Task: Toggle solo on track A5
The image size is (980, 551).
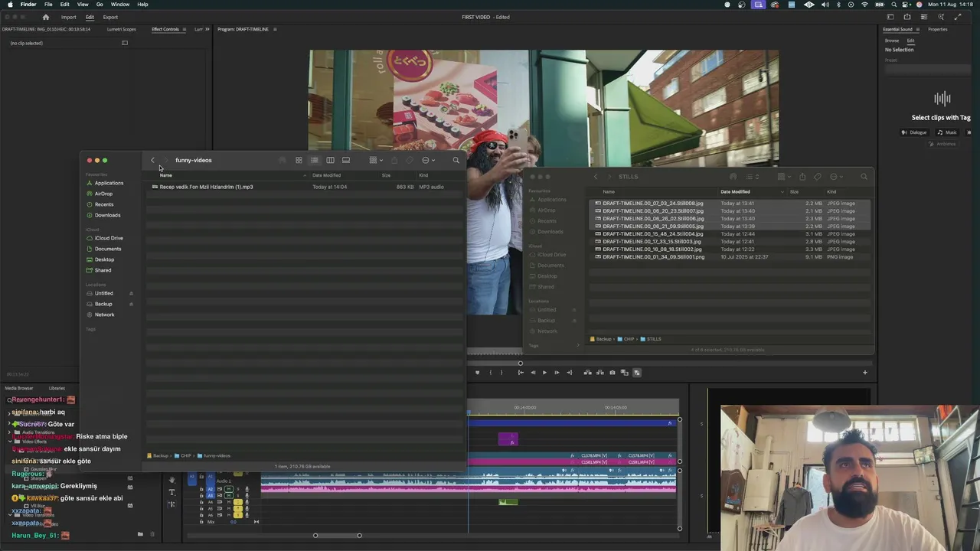Action: coord(238,508)
